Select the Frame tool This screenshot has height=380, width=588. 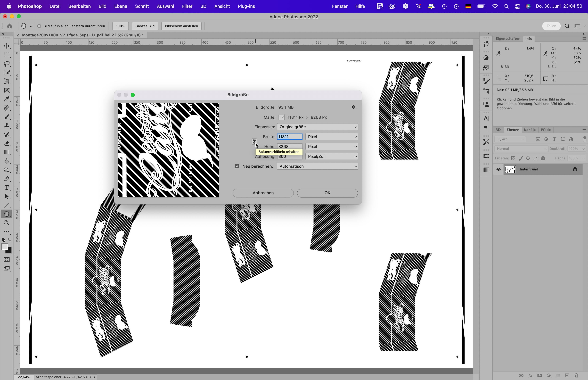pyautogui.click(x=7, y=90)
